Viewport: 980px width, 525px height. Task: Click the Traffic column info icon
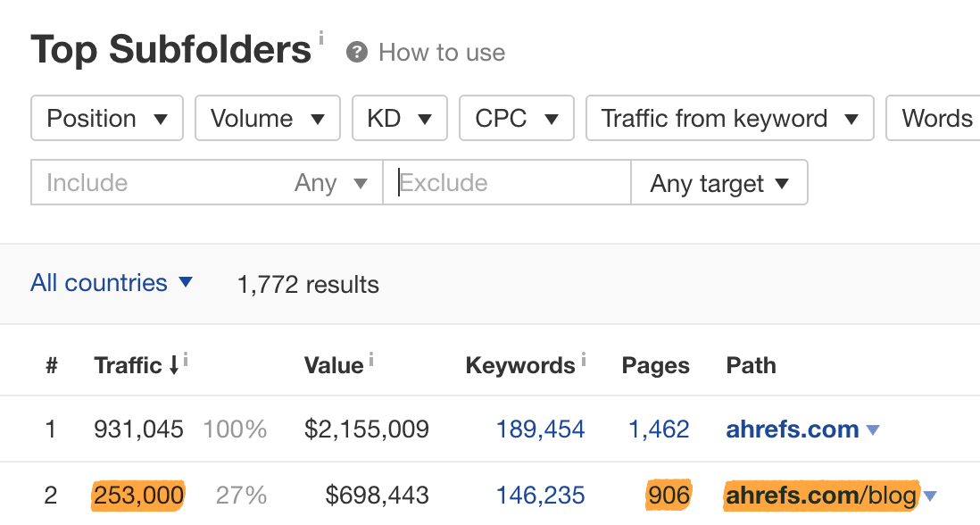[x=186, y=358]
